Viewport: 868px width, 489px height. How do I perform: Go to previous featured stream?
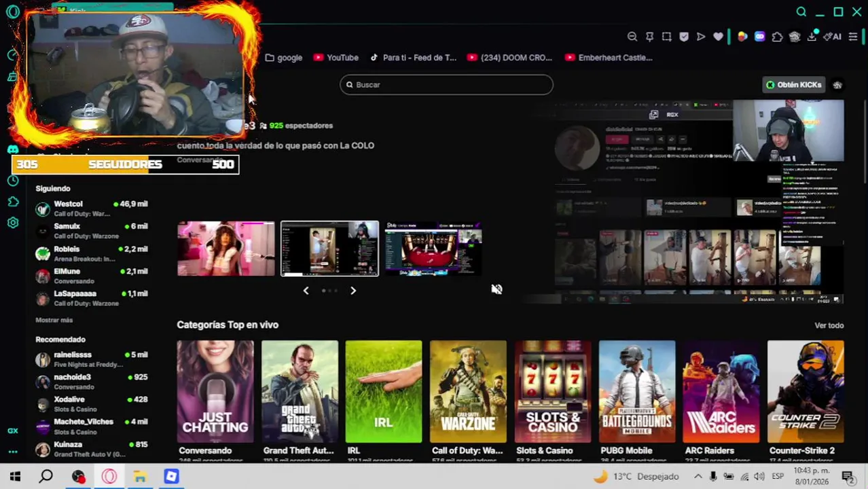pos(306,291)
